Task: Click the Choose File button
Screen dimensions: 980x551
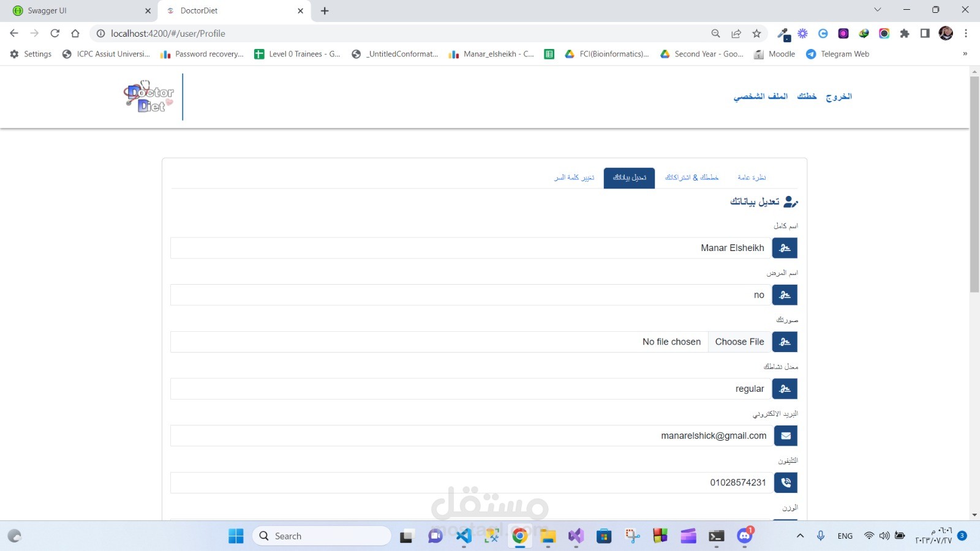Action: [x=739, y=342]
